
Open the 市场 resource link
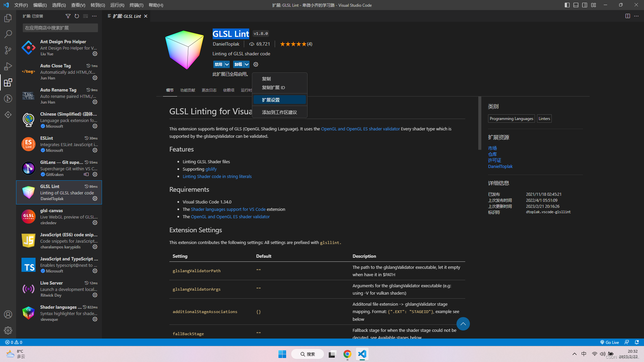[x=492, y=148]
